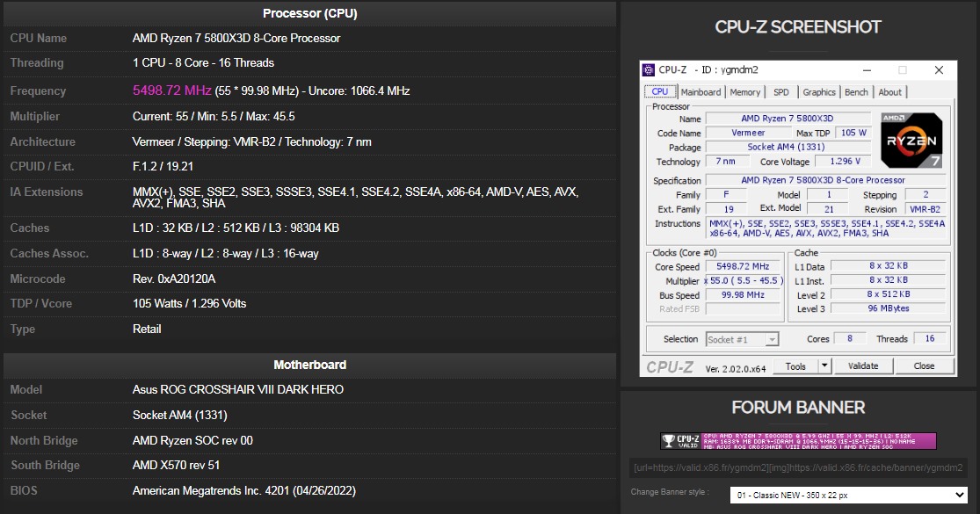This screenshot has width=980, height=514.
Task: Click the Max TDP 105 W field
Action: [x=853, y=133]
